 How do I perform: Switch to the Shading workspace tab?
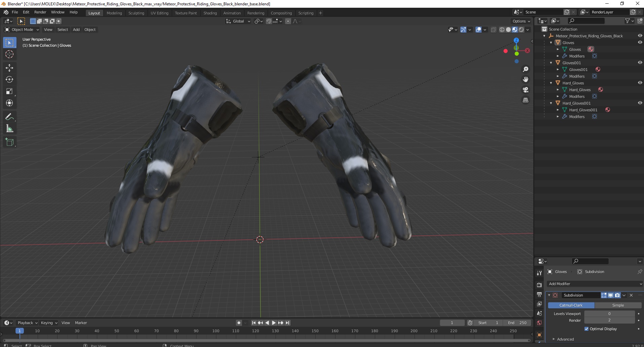pos(210,13)
